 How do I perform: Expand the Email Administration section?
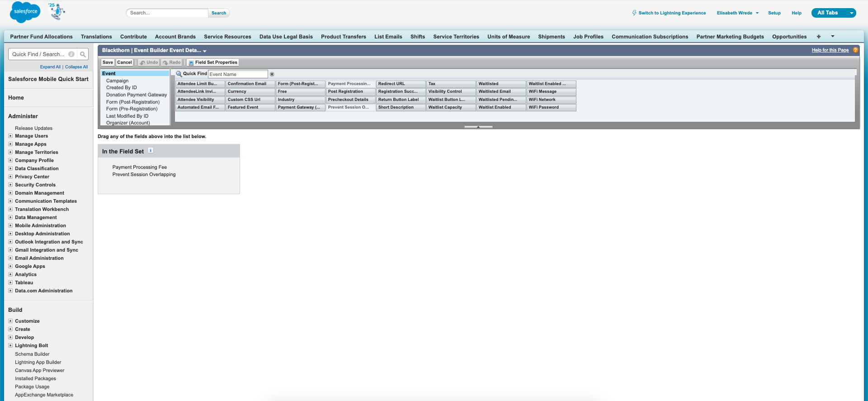[x=10, y=258]
